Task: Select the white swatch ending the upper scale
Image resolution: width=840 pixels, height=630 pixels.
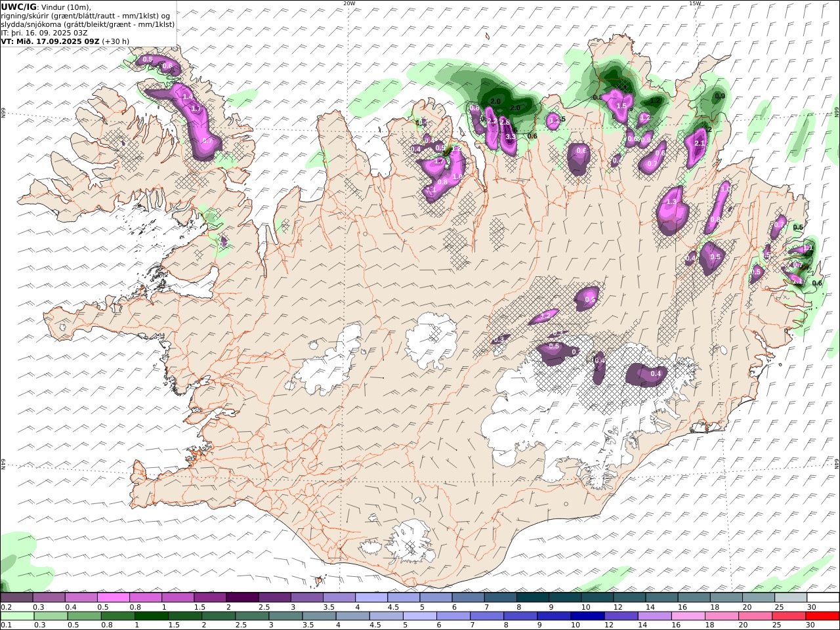Action: click(x=823, y=598)
